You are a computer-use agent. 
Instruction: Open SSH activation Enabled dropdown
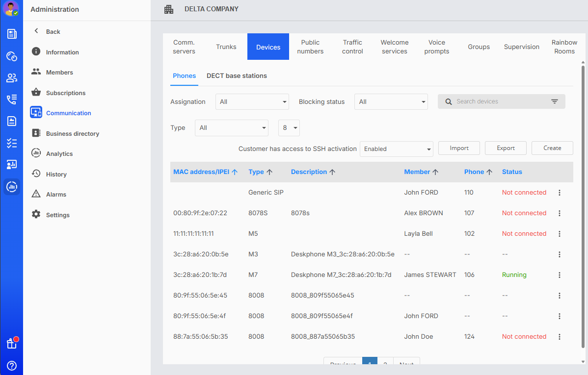click(x=396, y=149)
